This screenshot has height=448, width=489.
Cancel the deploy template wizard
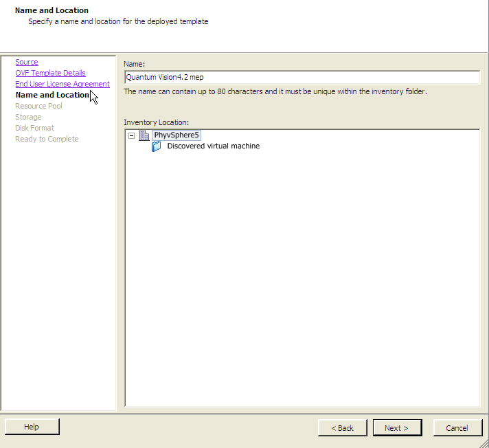[x=457, y=427]
